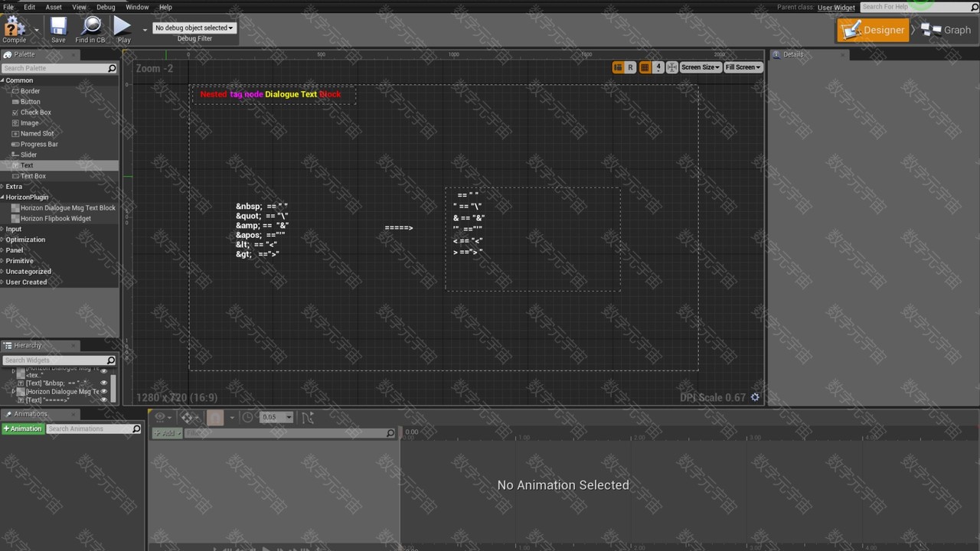This screenshot has width=980, height=551.
Task: Select Progress Bar in Palette
Action: click(x=39, y=145)
